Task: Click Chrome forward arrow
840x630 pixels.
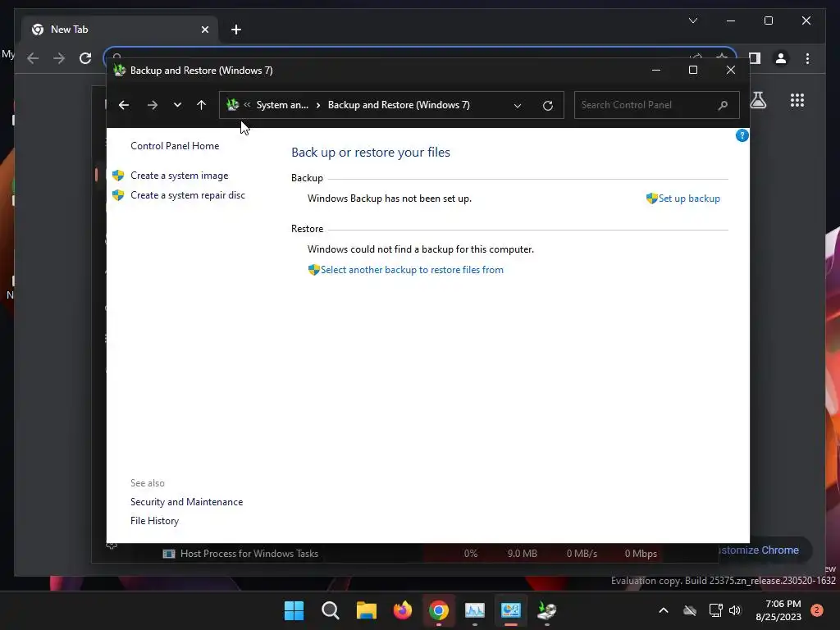Action: tap(59, 58)
